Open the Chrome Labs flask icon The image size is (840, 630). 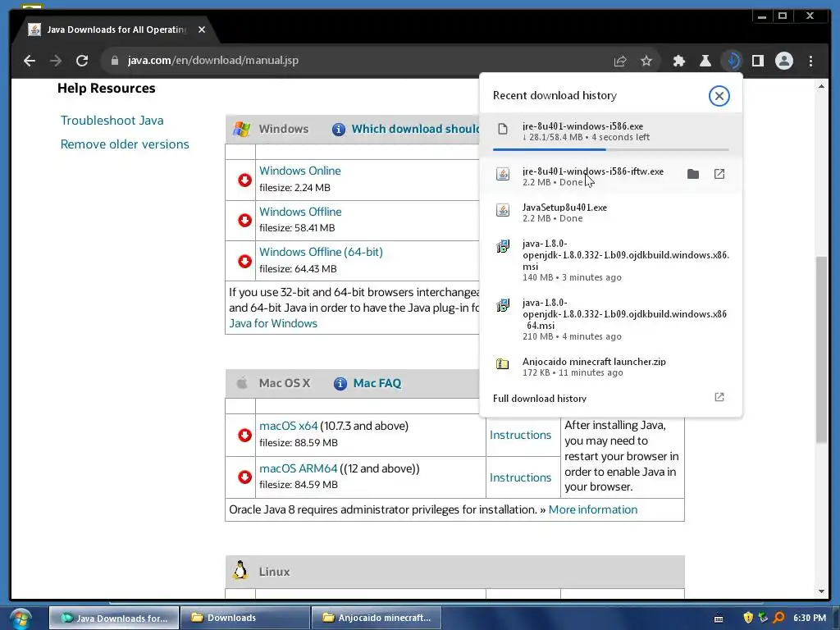[705, 61]
